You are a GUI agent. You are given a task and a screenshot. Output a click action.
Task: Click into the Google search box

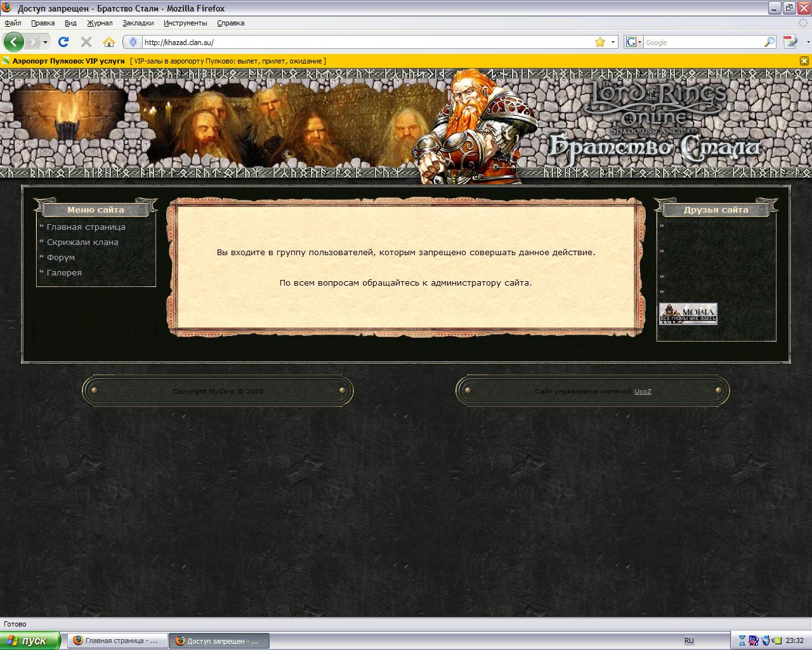coord(704,42)
